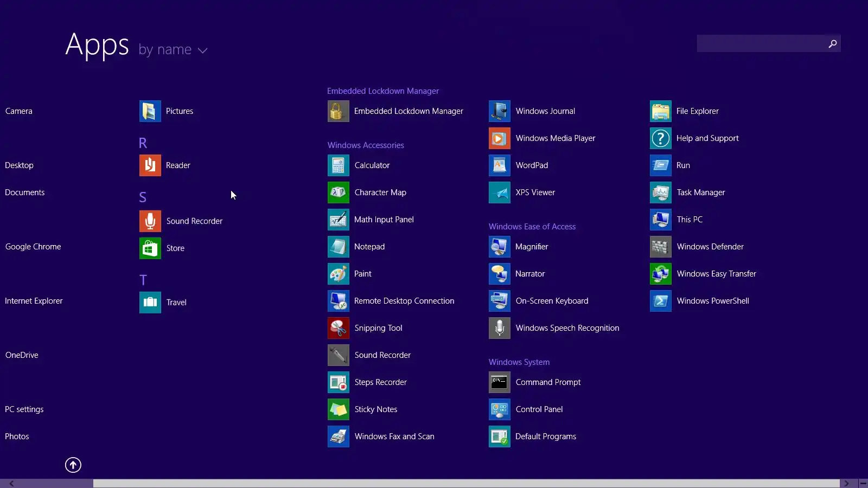Start Remote Desktop Connection via its icon

click(339, 301)
